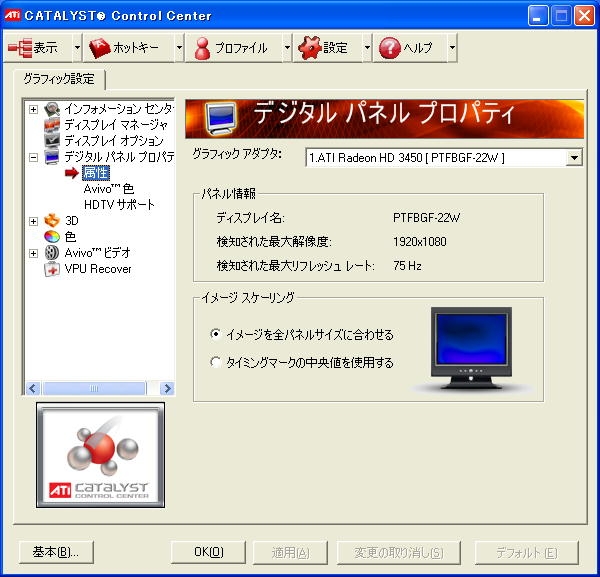Screen dimensions: 600x577
Task: Open the 設定 toolbar menu
Action: [x=328, y=48]
